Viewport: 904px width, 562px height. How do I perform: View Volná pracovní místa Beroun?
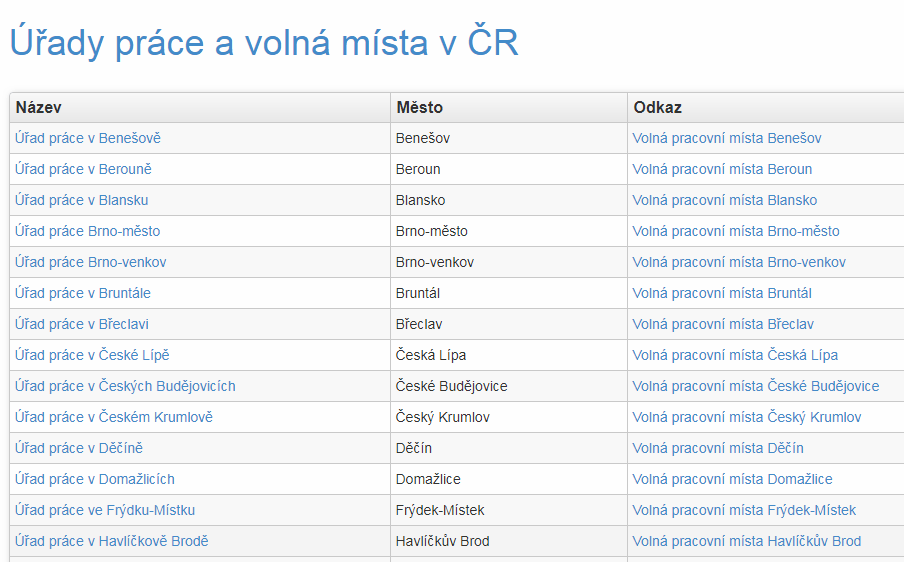click(x=722, y=169)
